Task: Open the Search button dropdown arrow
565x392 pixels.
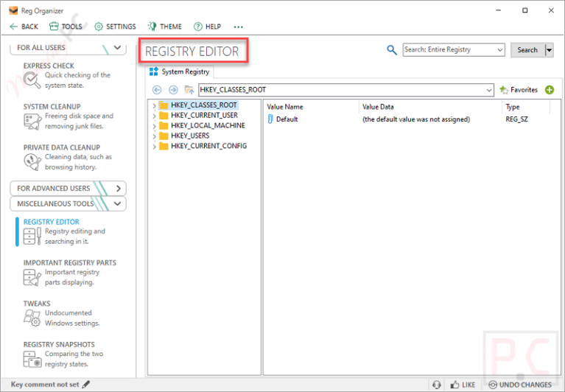Action: [549, 50]
